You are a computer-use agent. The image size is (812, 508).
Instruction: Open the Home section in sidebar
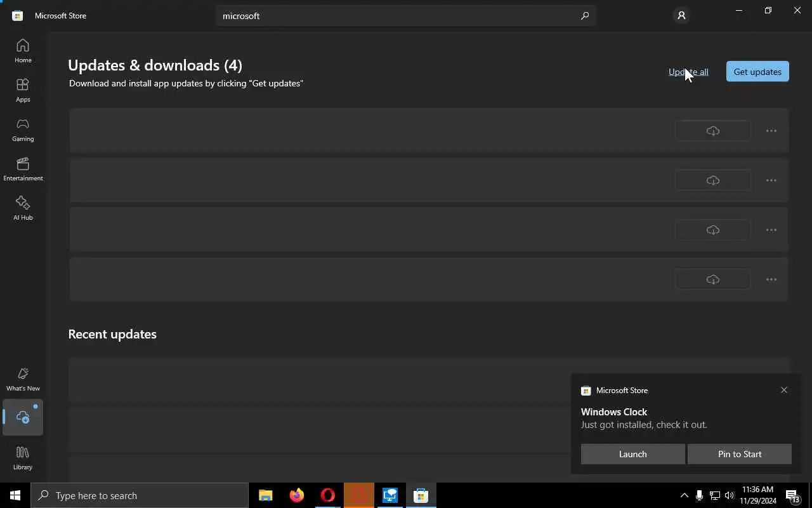point(23,51)
